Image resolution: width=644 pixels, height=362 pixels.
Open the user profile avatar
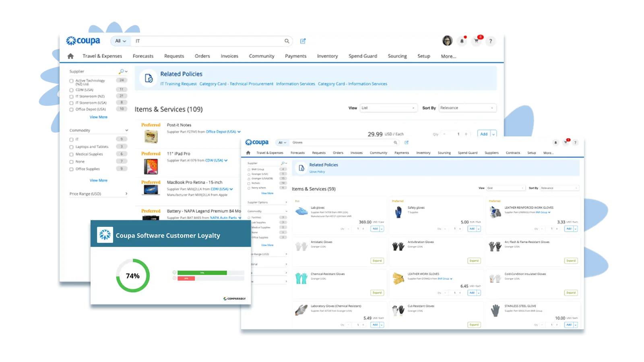(x=447, y=41)
